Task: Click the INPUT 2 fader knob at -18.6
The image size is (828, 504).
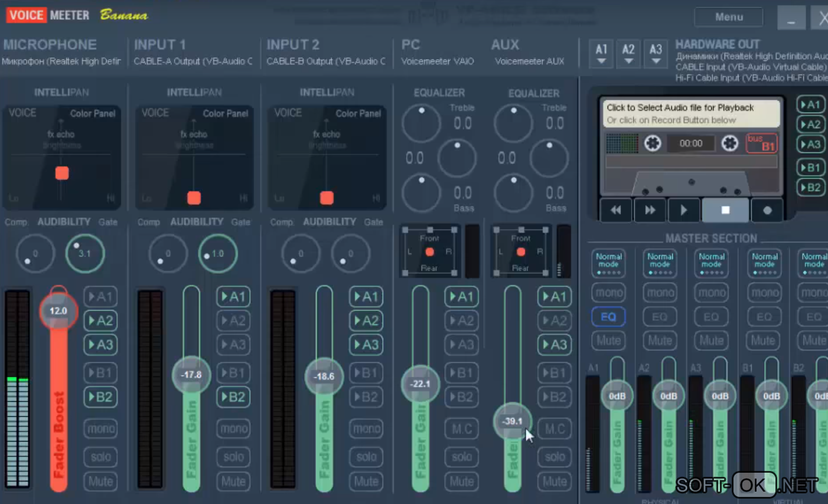Action: pos(324,376)
